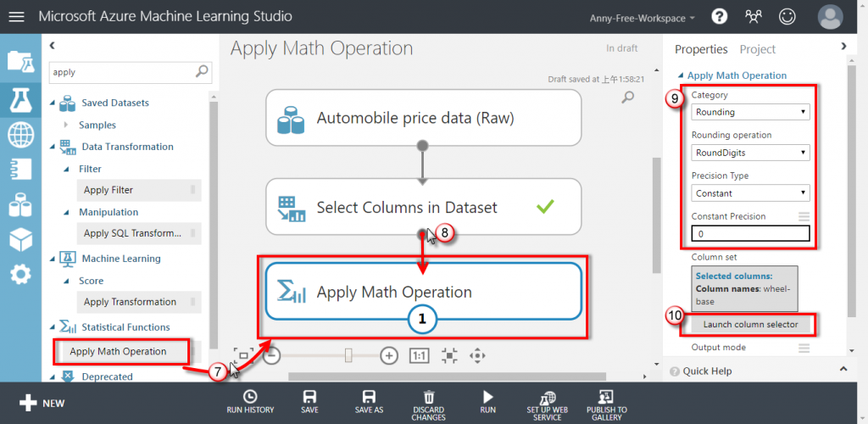Click the canvas horizontal scrollbar
This screenshot has width=868, height=424.
[x=448, y=377]
